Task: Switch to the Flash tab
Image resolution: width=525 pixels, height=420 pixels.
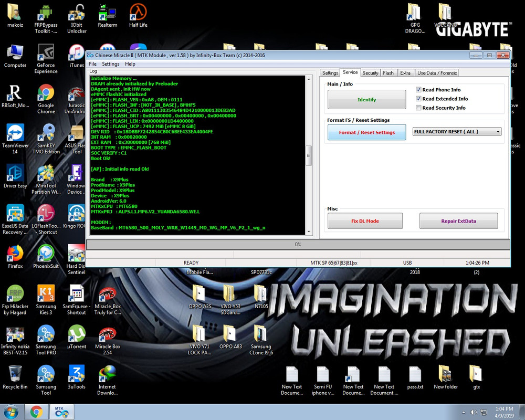Action: pyautogui.click(x=388, y=73)
